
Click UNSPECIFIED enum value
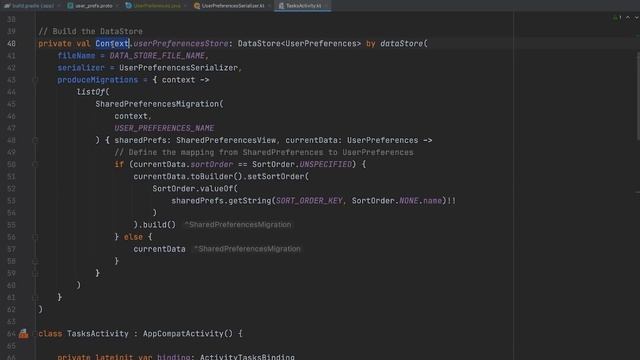click(x=326, y=164)
